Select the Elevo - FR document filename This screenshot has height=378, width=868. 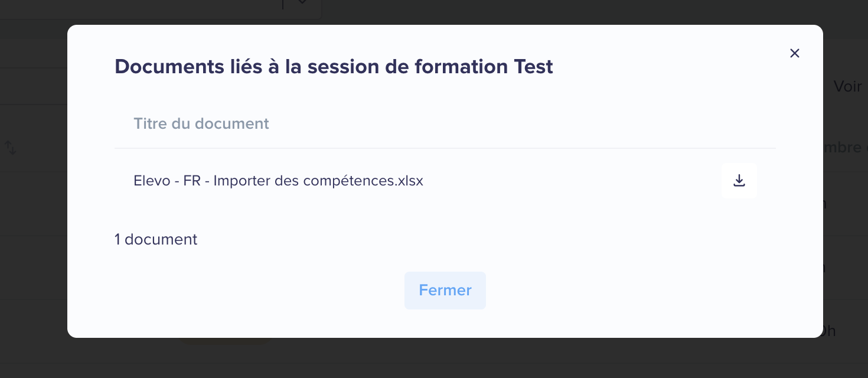(x=278, y=181)
